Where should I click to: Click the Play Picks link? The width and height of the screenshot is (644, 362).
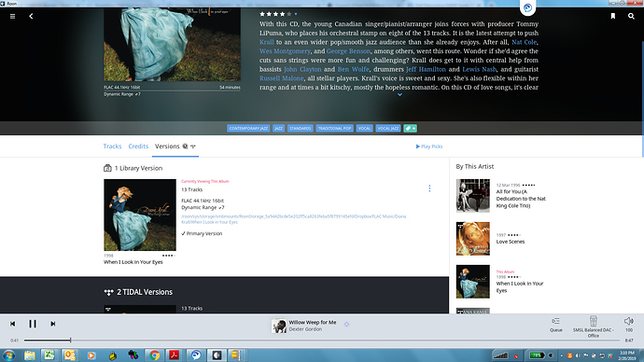[429, 146]
